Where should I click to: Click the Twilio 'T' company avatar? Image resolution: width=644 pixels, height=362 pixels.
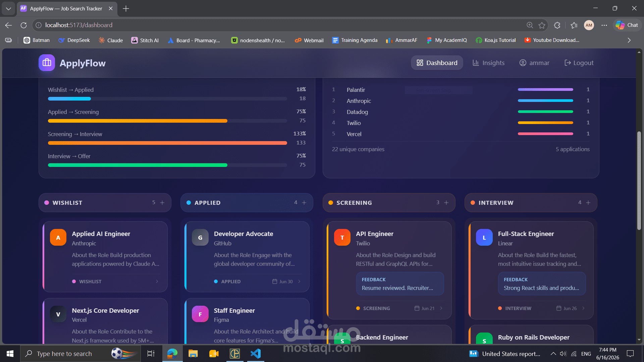click(x=342, y=238)
